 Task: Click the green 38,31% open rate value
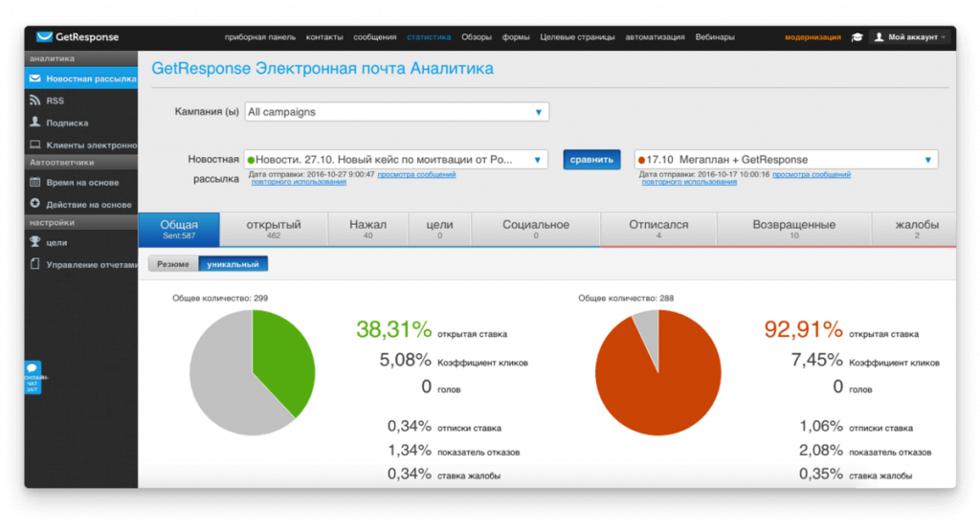tap(393, 329)
